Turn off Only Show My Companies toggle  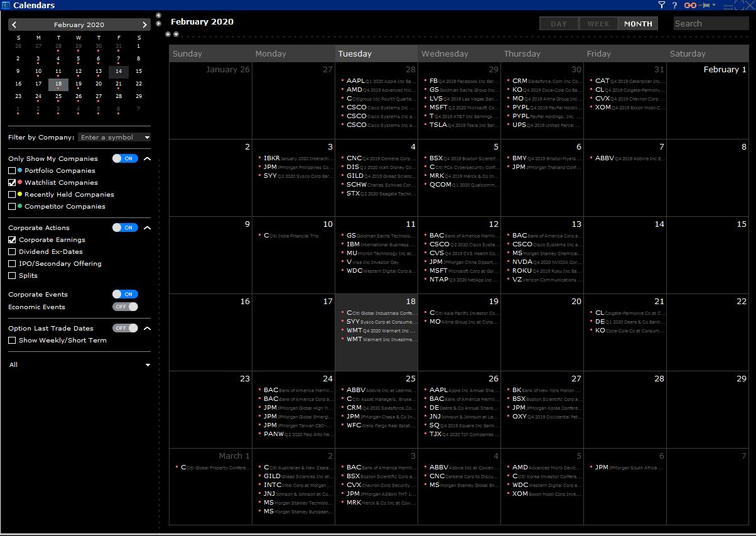click(x=125, y=159)
